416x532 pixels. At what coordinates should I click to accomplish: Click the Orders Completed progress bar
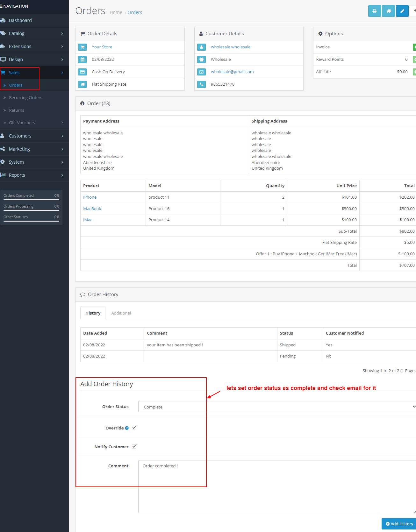click(31, 200)
